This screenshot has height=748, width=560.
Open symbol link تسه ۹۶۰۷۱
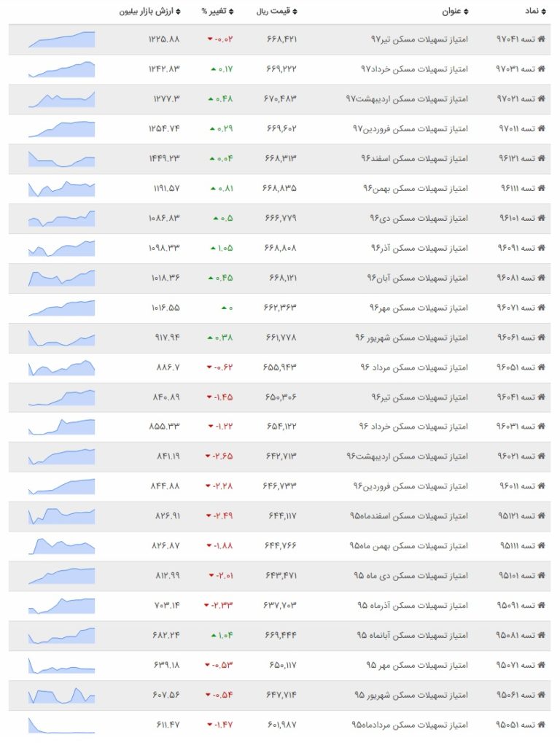point(516,308)
